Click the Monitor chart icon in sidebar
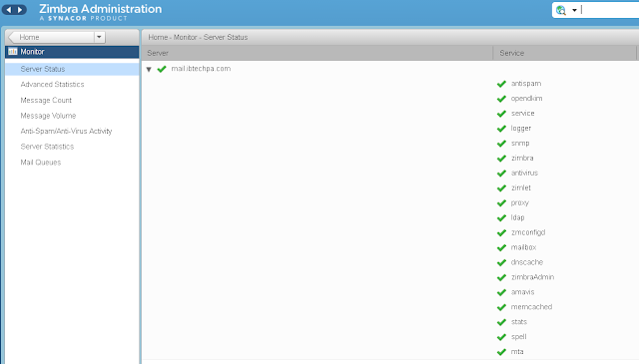 click(13, 52)
